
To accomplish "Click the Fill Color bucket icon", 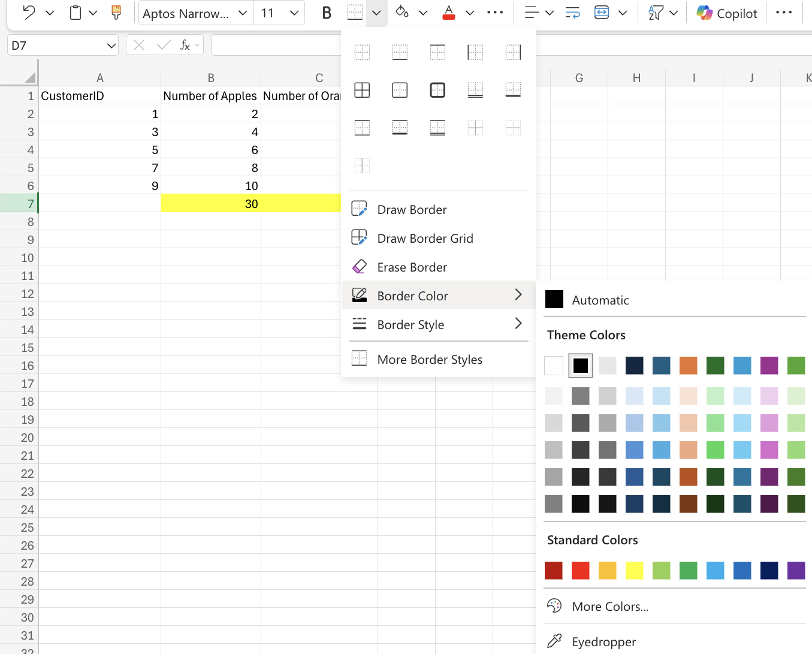I will pos(402,13).
